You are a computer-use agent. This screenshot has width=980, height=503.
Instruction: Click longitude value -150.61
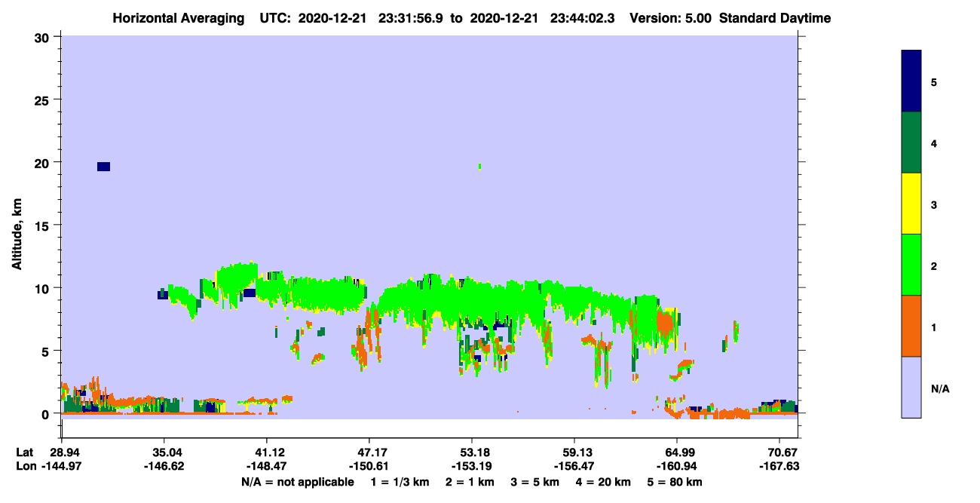(x=369, y=467)
